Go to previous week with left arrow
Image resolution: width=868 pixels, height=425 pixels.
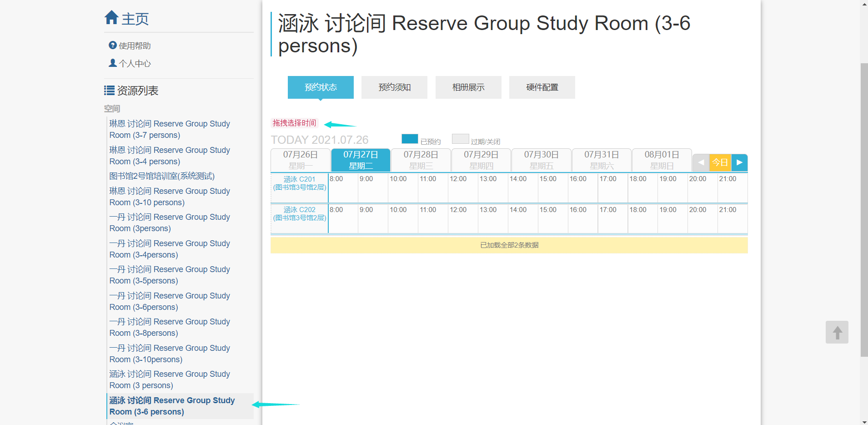(701, 162)
